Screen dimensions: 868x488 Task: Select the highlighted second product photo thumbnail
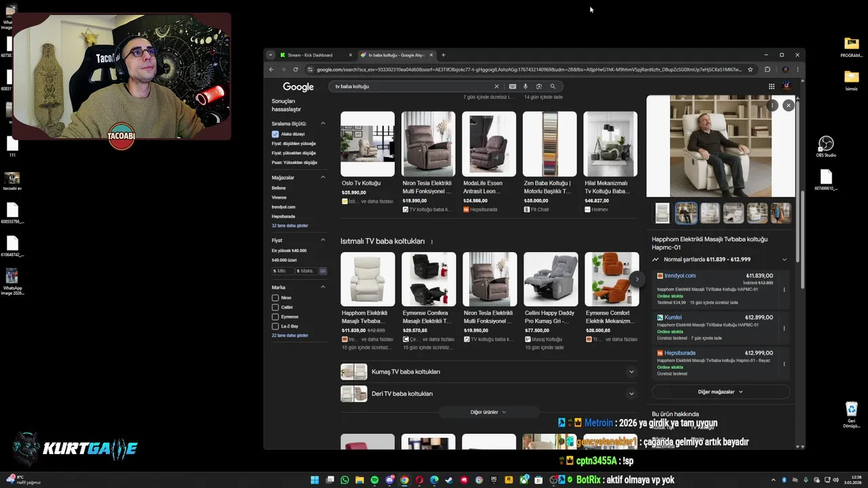(686, 213)
